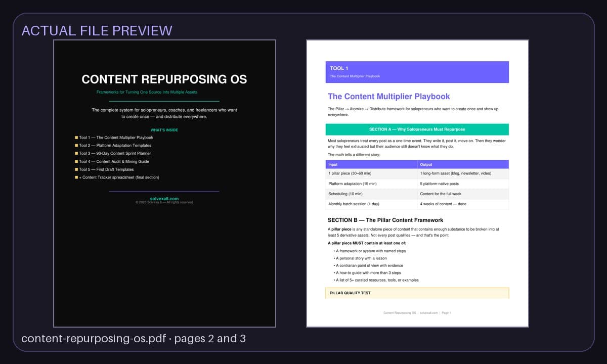Click the solvexa8.com link on the cover
This screenshot has height=364, width=607.
coord(164,199)
